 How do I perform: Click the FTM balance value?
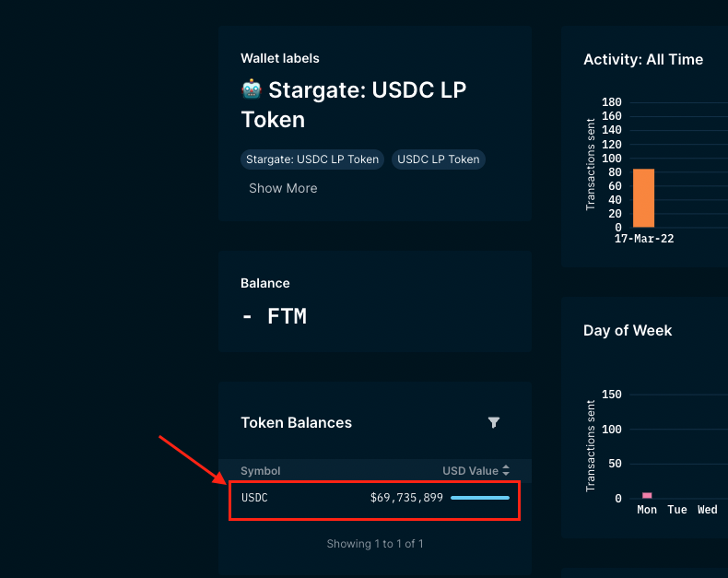tap(274, 316)
